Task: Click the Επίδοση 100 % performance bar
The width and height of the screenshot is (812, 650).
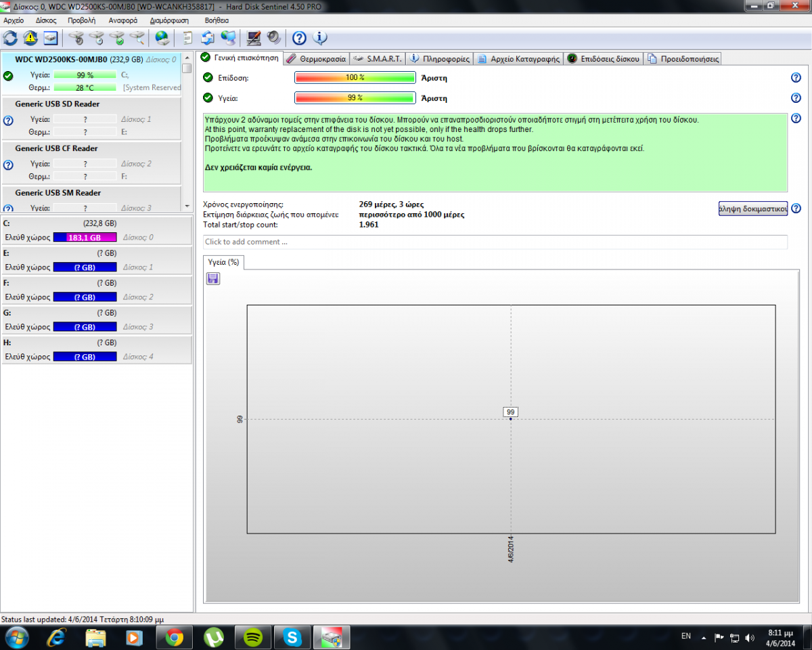Action: pyautogui.click(x=355, y=78)
